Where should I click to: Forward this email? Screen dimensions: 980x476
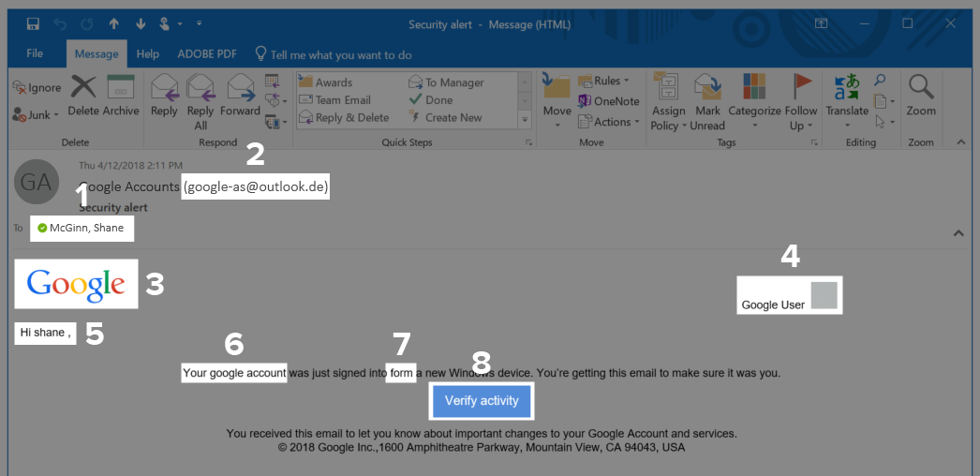240,95
